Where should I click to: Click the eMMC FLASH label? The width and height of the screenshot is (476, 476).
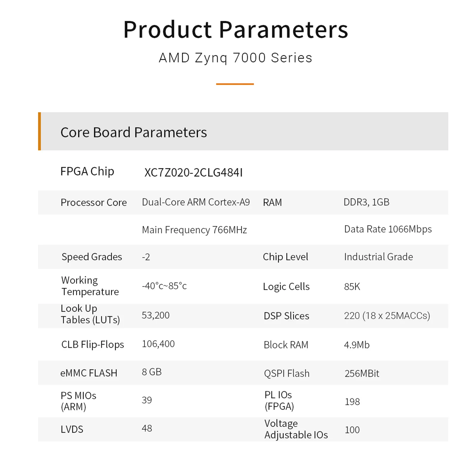click(x=89, y=373)
